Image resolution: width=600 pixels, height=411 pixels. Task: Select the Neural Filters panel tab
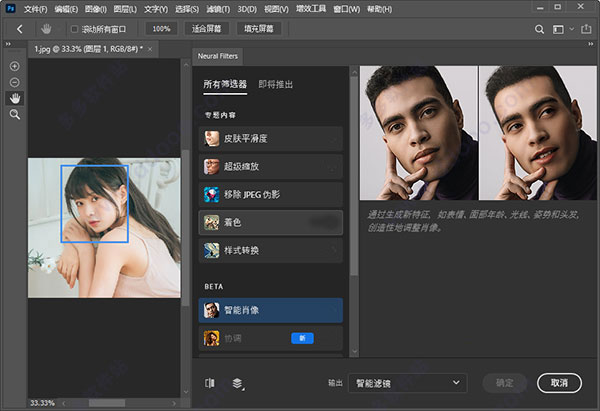(x=218, y=56)
